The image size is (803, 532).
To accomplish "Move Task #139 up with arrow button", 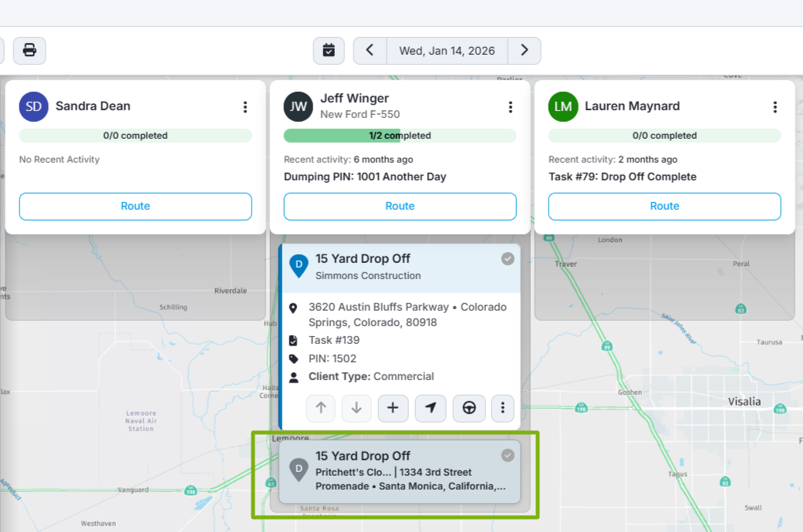I will coord(321,408).
